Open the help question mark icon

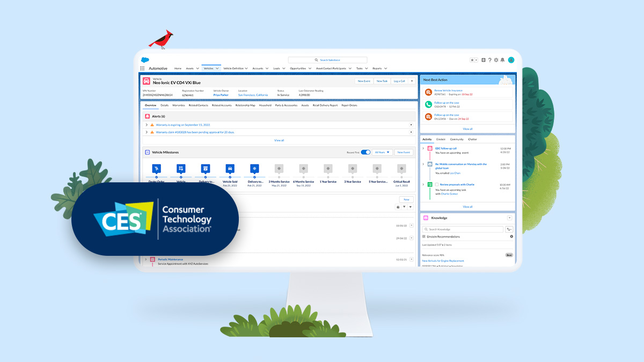tap(490, 60)
